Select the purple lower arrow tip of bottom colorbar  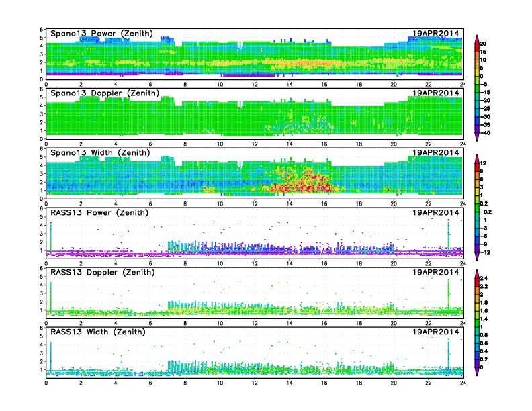click(x=477, y=371)
